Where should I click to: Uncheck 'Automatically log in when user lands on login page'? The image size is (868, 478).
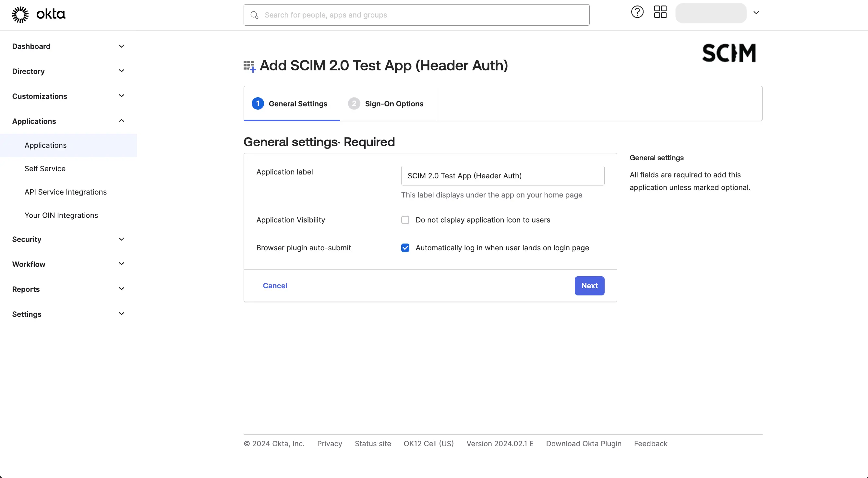pos(405,247)
